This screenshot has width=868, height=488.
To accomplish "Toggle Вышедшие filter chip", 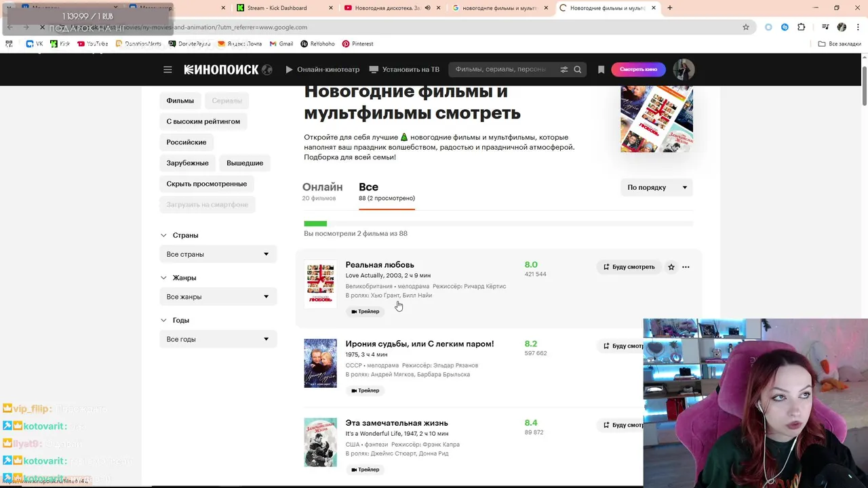I will pos(245,163).
